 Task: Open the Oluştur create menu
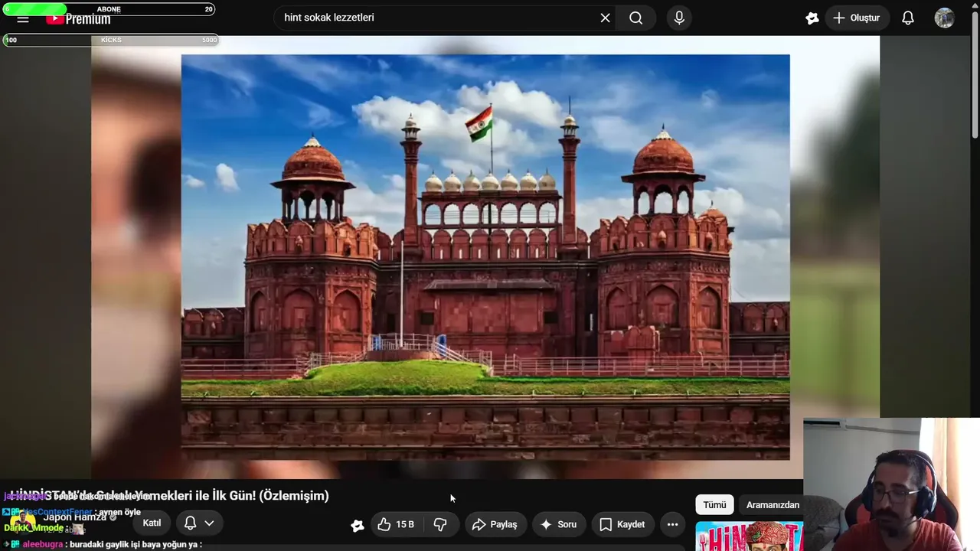[x=857, y=18]
